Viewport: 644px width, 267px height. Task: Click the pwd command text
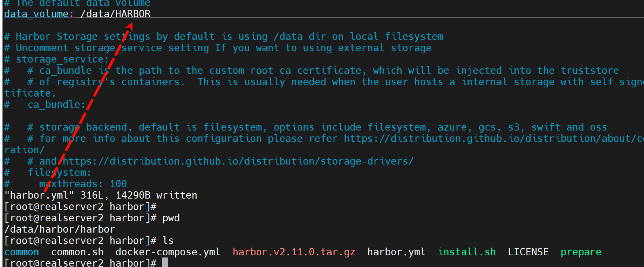click(x=171, y=218)
